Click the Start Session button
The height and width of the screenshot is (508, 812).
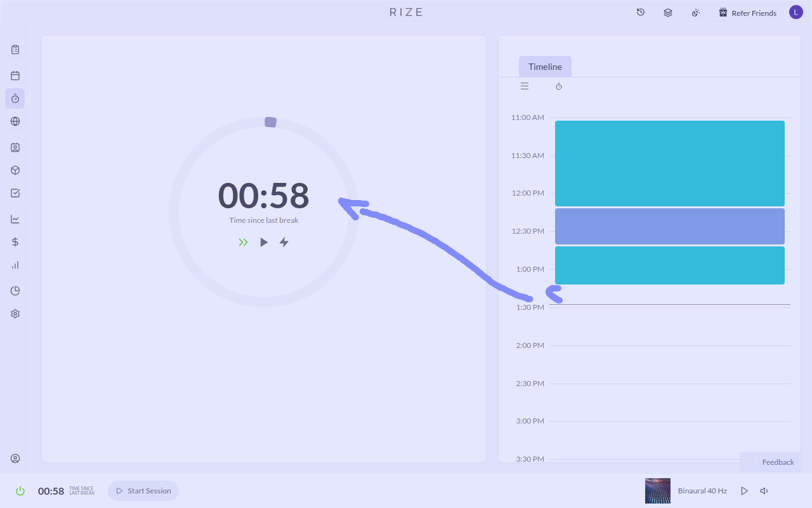(143, 491)
